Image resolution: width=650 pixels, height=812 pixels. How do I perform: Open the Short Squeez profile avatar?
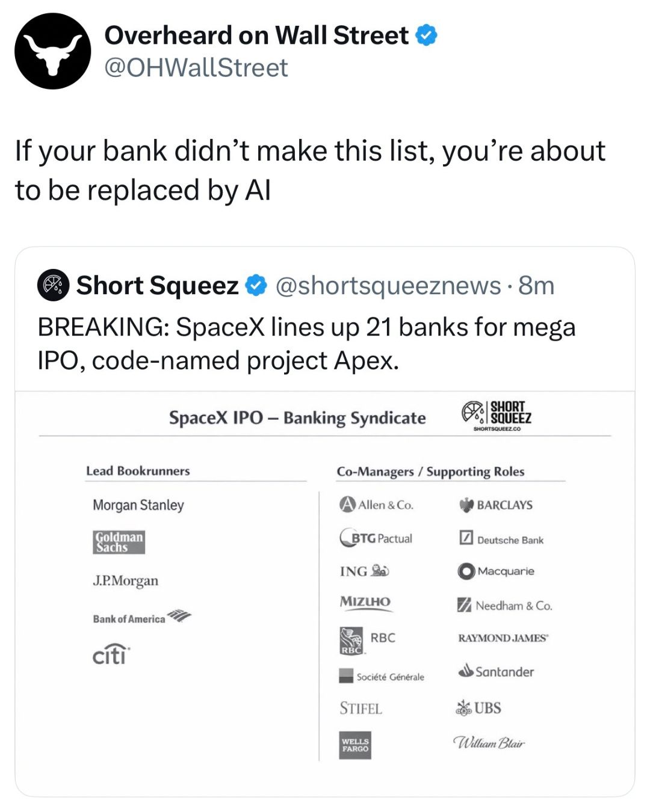pyautogui.click(x=54, y=285)
